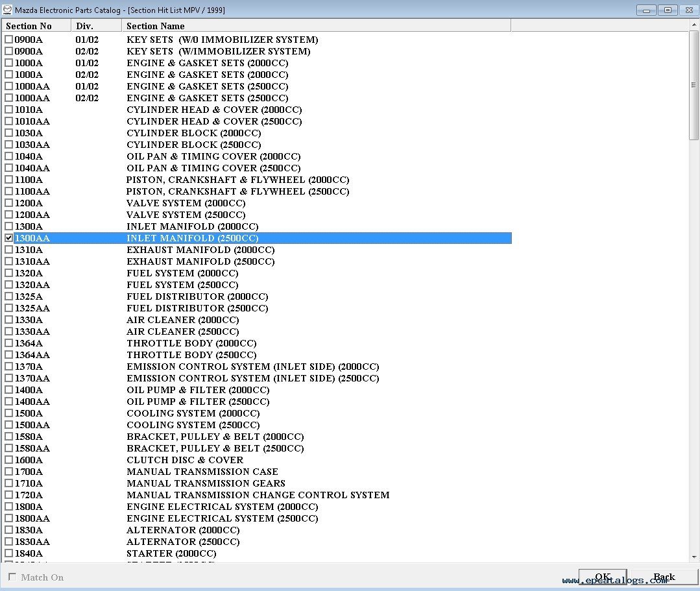The height and width of the screenshot is (591, 700).
Task: Select BRACKET, PULLEY & BELT (2000CC) row
Action: point(257,437)
